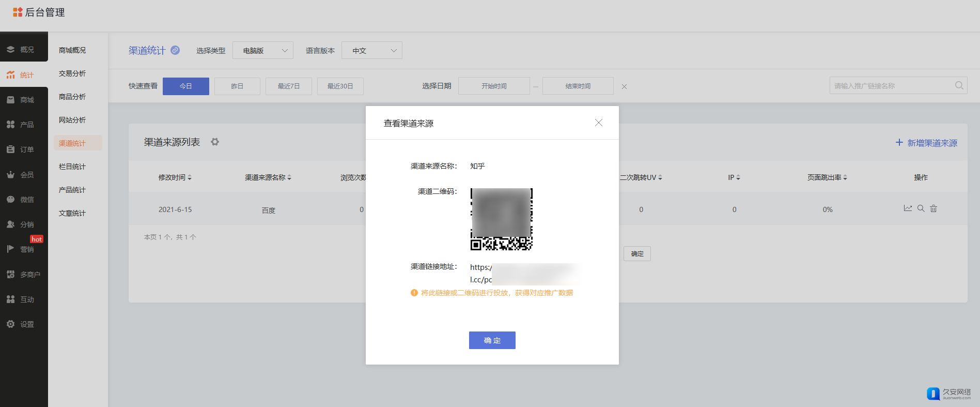Delete the 百度 channel with the trash icon
Viewport: 980px width, 407px height.
click(934, 208)
